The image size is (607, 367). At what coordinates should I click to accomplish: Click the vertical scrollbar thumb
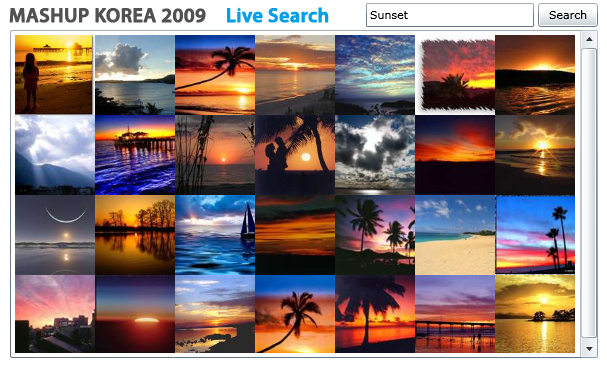tap(589, 193)
